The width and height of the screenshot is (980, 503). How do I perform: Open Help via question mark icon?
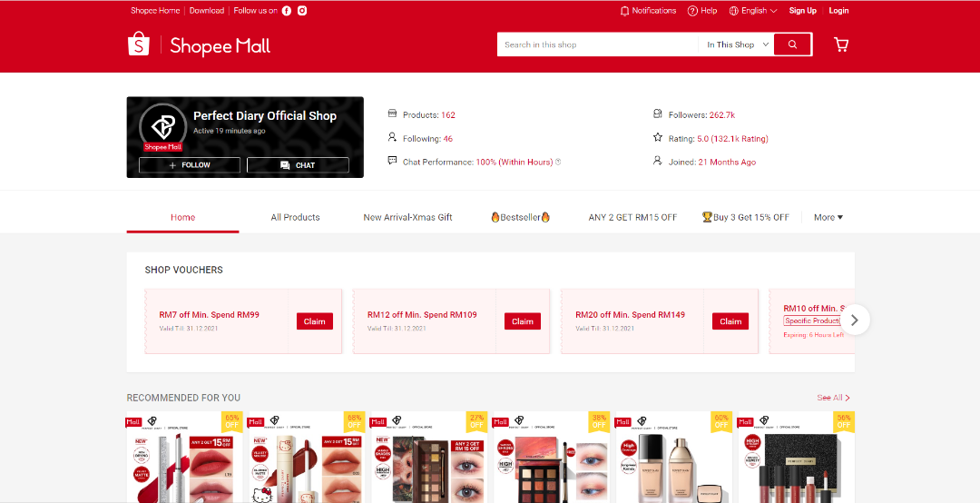(692, 11)
